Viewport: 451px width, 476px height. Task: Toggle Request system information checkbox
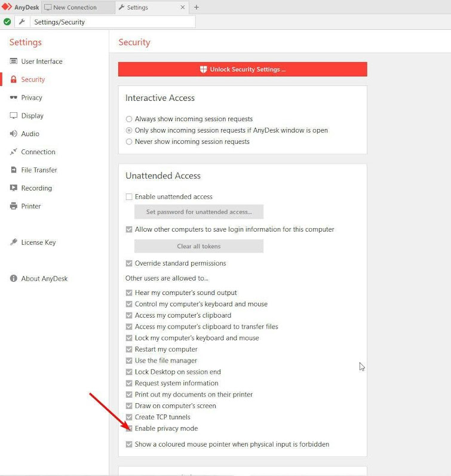tap(129, 383)
